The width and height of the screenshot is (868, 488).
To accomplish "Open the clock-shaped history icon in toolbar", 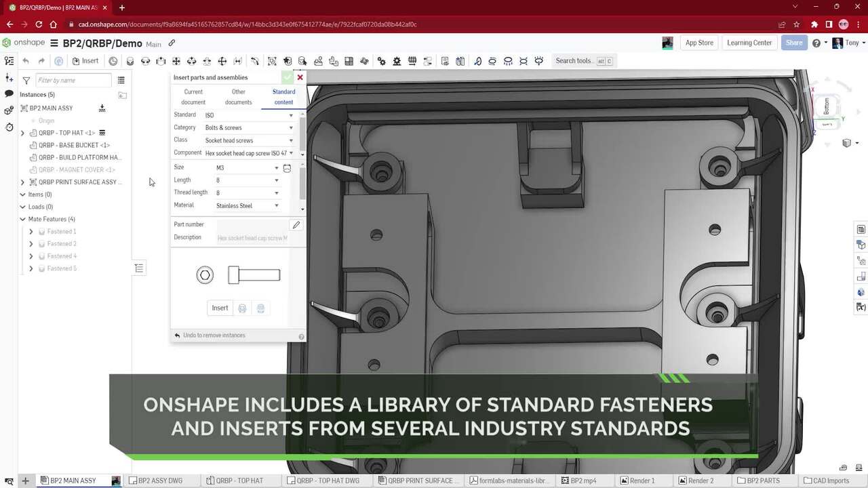I will point(113,61).
